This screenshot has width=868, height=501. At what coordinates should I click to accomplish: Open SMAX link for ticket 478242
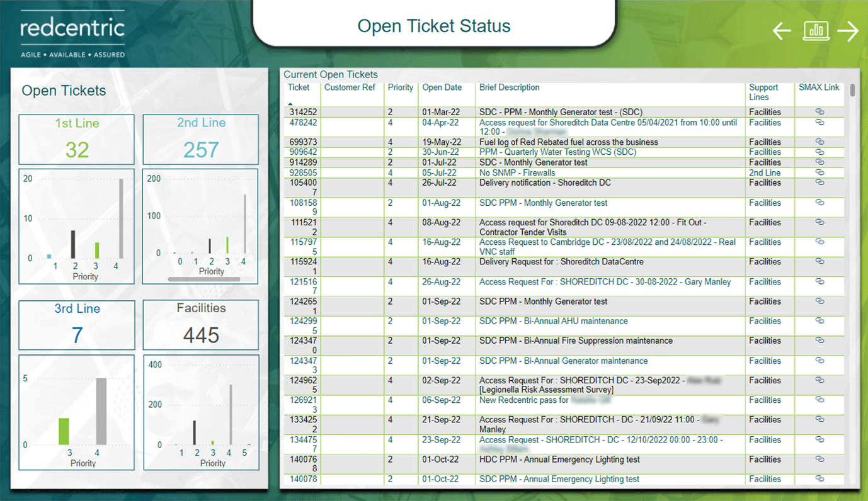[819, 123]
